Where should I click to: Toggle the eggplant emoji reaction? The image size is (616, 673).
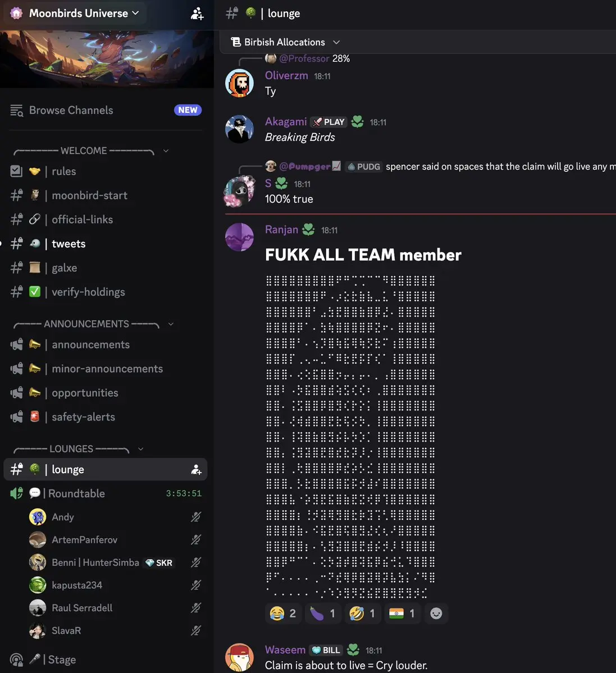click(x=323, y=614)
